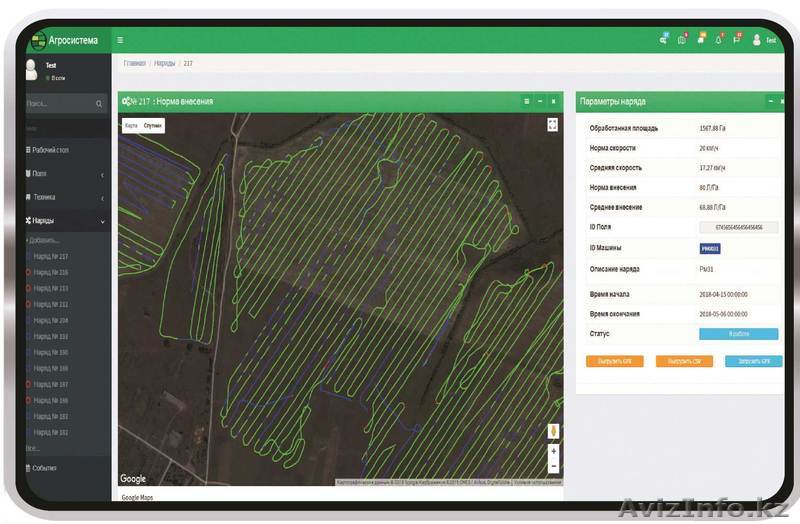Select Наряд № 216 in list
The image size is (800, 524).
[50, 272]
